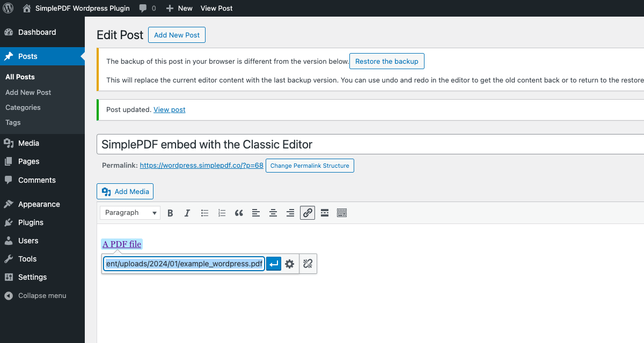Open the post permalink URL
The width and height of the screenshot is (644, 343).
[201, 166]
